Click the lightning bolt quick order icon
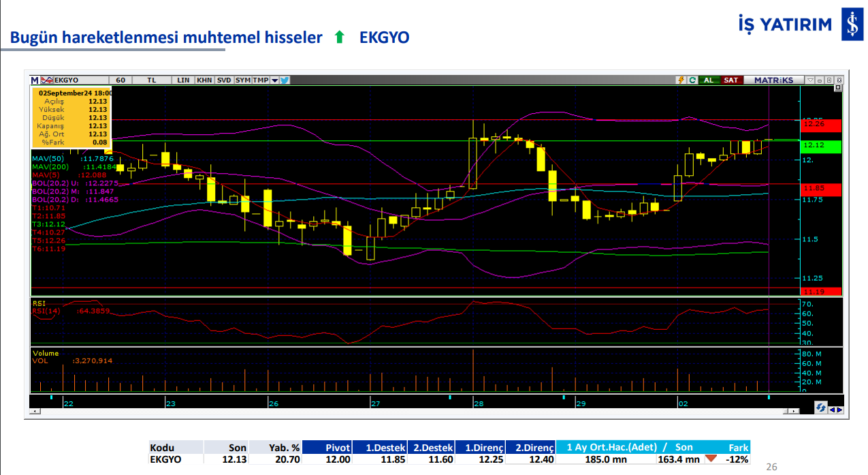 tap(680, 80)
